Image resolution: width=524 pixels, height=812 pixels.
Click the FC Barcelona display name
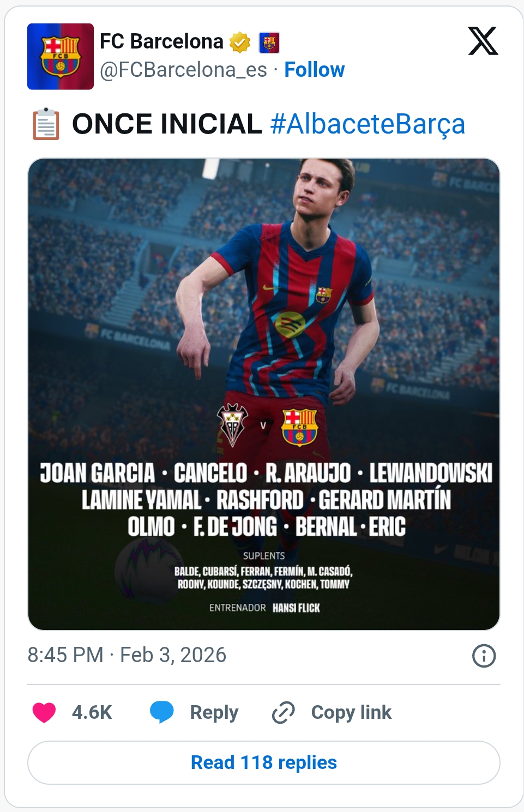pos(161,41)
